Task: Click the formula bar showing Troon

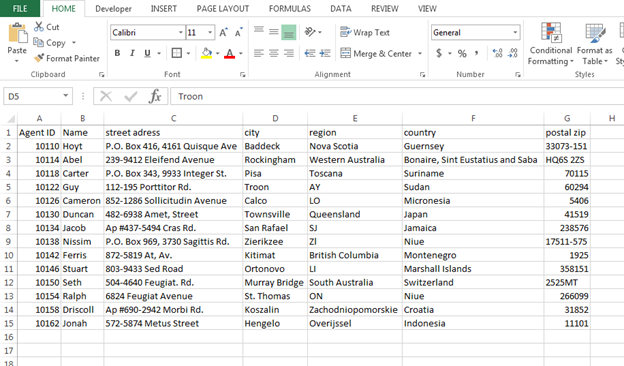Action: pyautogui.click(x=397, y=96)
